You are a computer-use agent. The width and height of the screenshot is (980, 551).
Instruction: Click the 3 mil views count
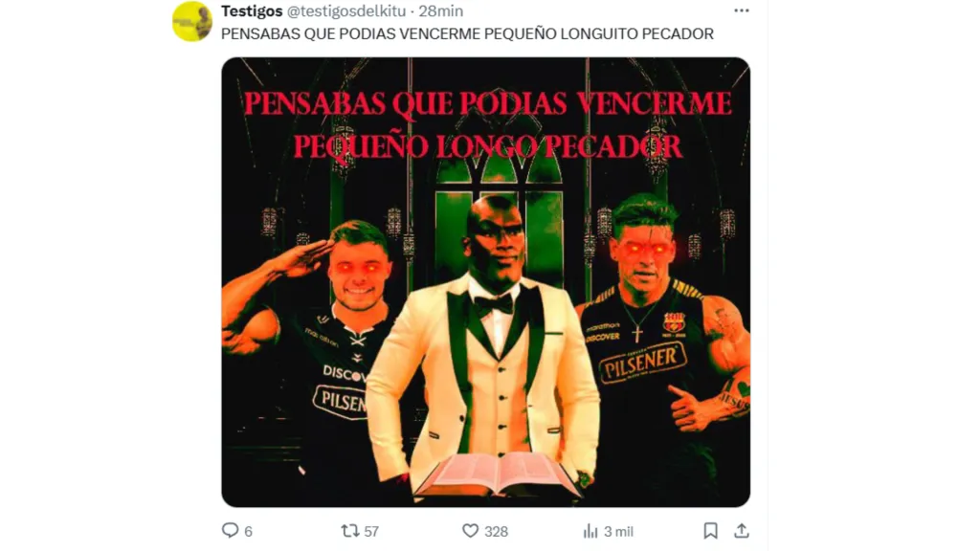click(x=618, y=532)
